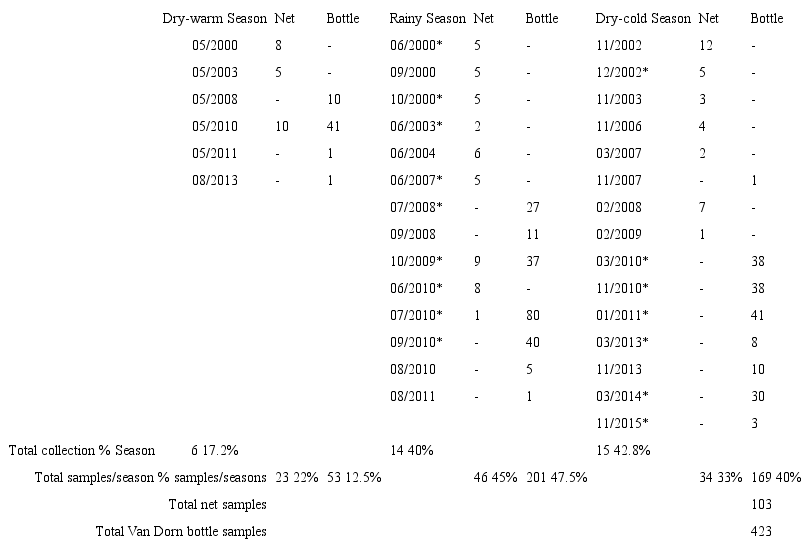The height and width of the screenshot is (548, 810).
Task: Click the 423 bottle samples total
Action: tap(762, 531)
